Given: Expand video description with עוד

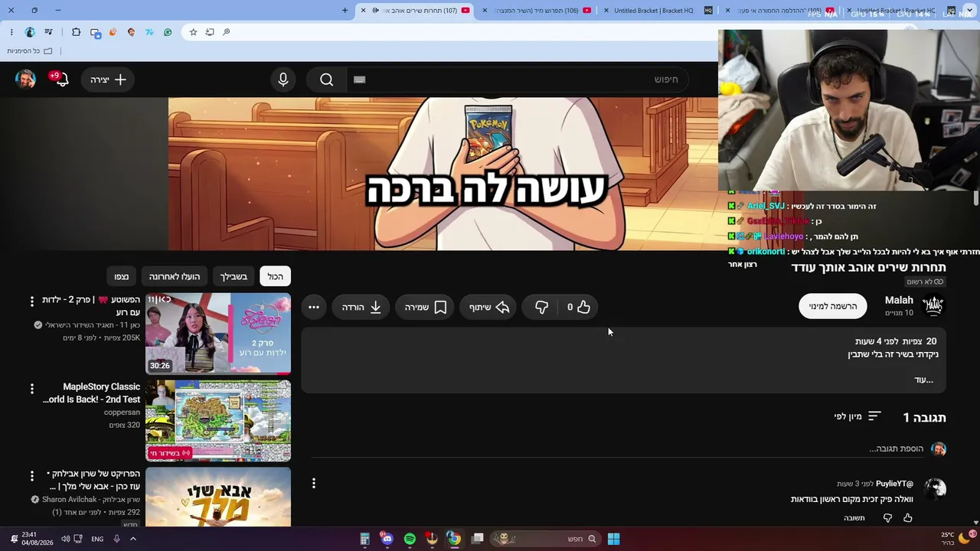Looking at the screenshot, I should click(924, 380).
